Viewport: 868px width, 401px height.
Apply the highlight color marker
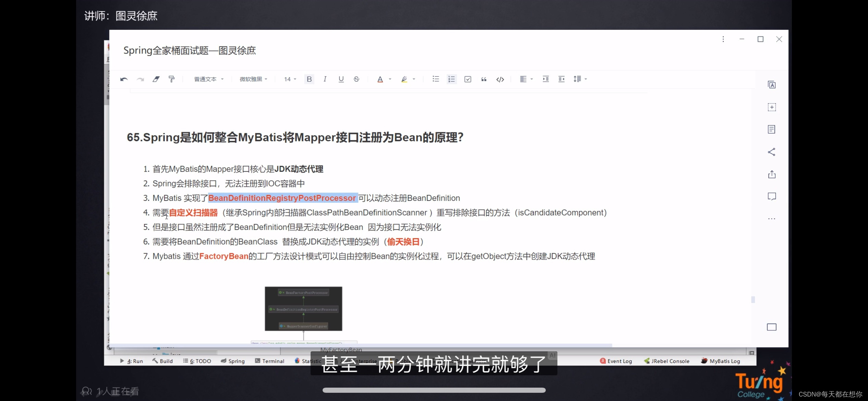(x=404, y=79)
